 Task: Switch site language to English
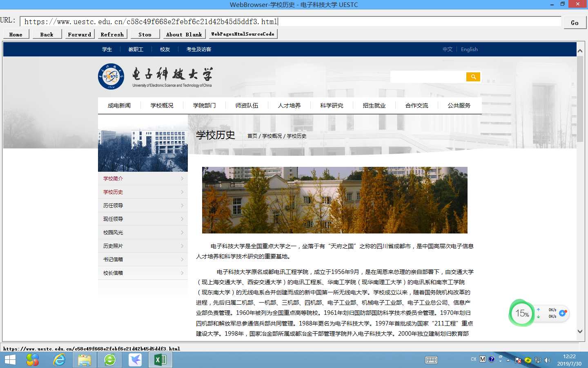click(x=469, y=49)
